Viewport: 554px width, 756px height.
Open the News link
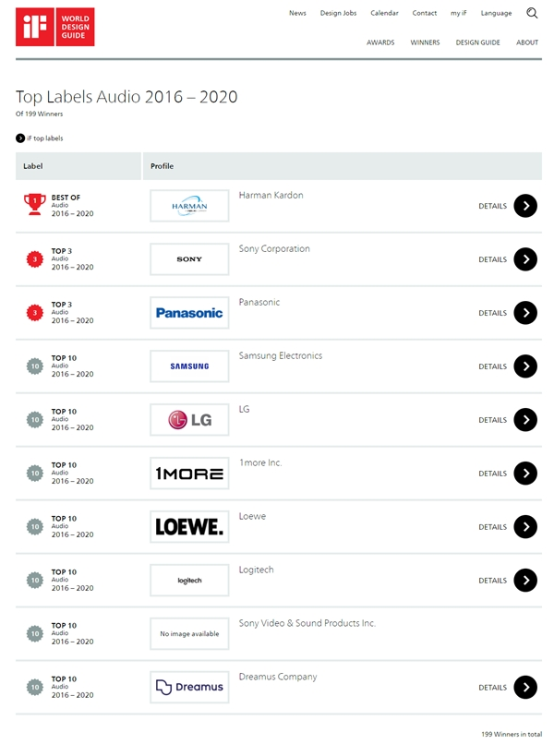pyautogui.click(x=297, y=13)
